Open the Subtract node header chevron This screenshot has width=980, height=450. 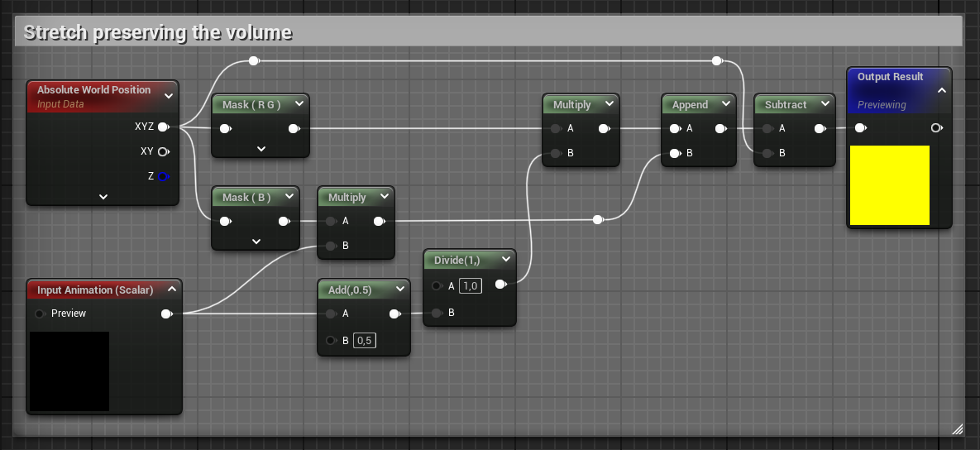[x=825, y=103]
